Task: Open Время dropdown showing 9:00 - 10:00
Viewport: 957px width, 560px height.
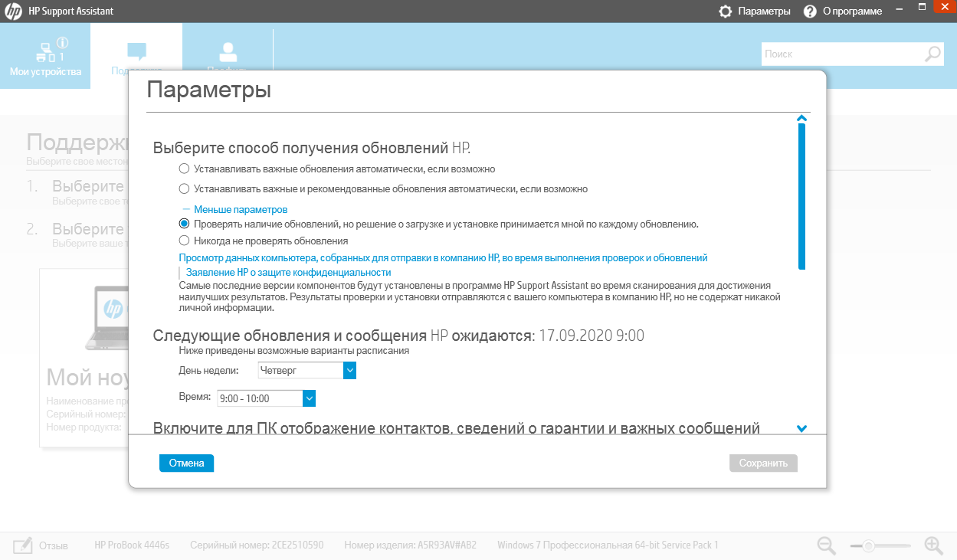Action: tap(267, 398)
